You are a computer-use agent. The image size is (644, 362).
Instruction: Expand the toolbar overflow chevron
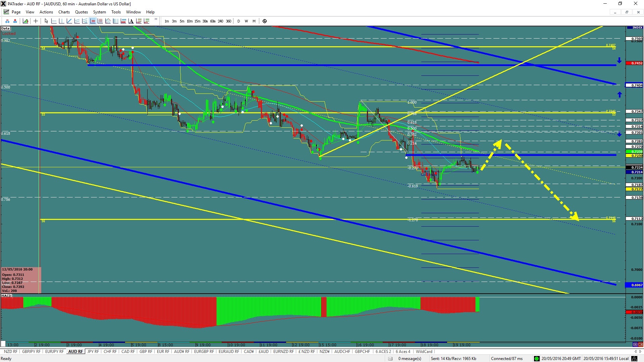(x=156, y=19)
